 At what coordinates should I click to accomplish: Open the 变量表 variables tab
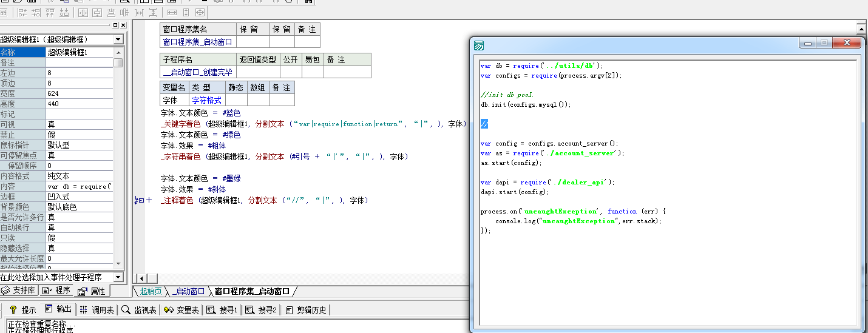pyautogui.click(x=181, y=310)
